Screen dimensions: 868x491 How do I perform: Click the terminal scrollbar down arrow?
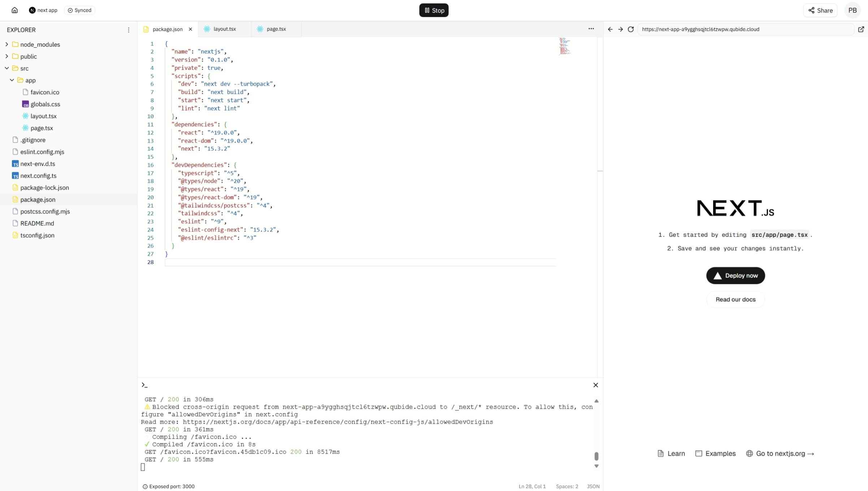[x=596, y=466]
